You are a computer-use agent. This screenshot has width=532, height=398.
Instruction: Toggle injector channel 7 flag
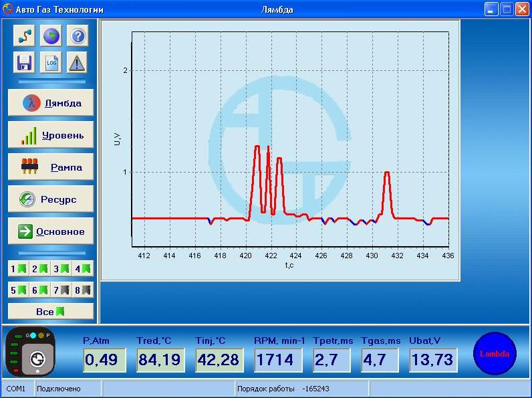pyautogui.click(x=61, y=290)
